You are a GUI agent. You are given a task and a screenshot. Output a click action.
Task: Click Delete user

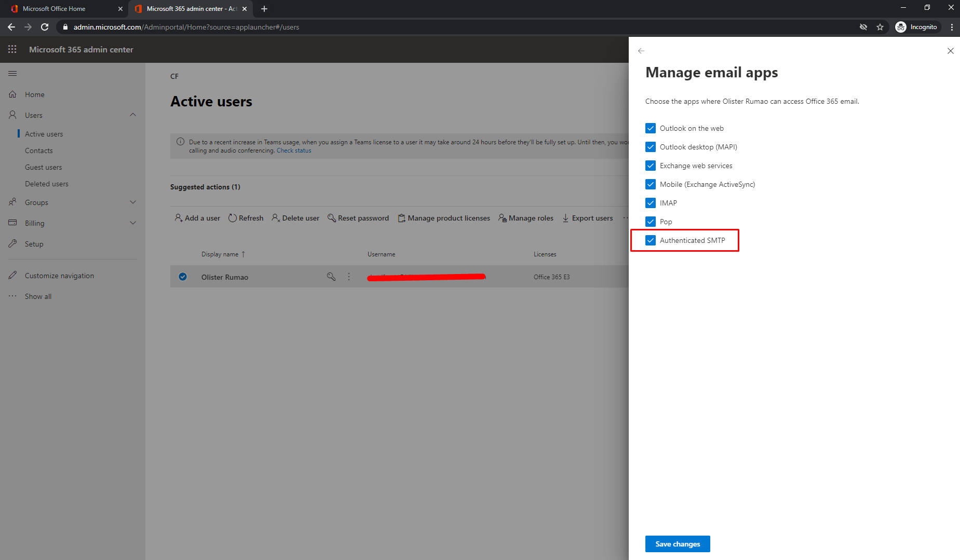[x=295, y=218]
